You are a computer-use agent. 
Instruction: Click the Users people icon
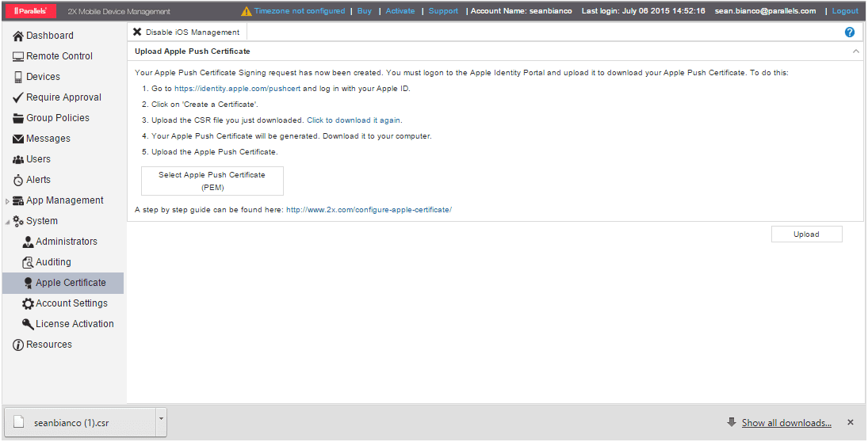click(x=18, y=159)
